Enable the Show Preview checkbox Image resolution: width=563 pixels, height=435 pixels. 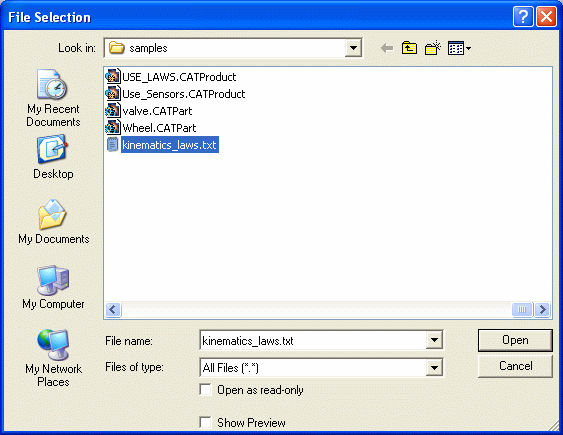[x=205, y=422]
